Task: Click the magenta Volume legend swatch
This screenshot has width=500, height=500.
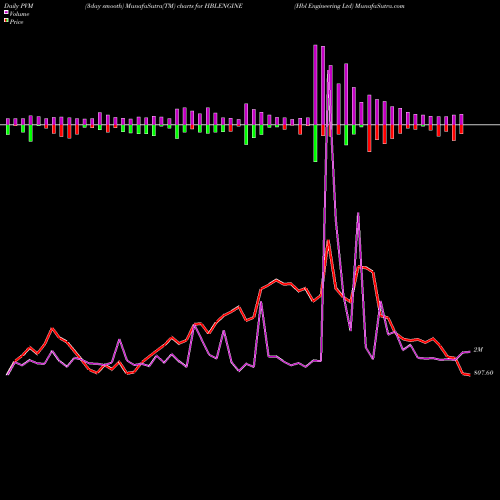Action: [x=6, y=12]
